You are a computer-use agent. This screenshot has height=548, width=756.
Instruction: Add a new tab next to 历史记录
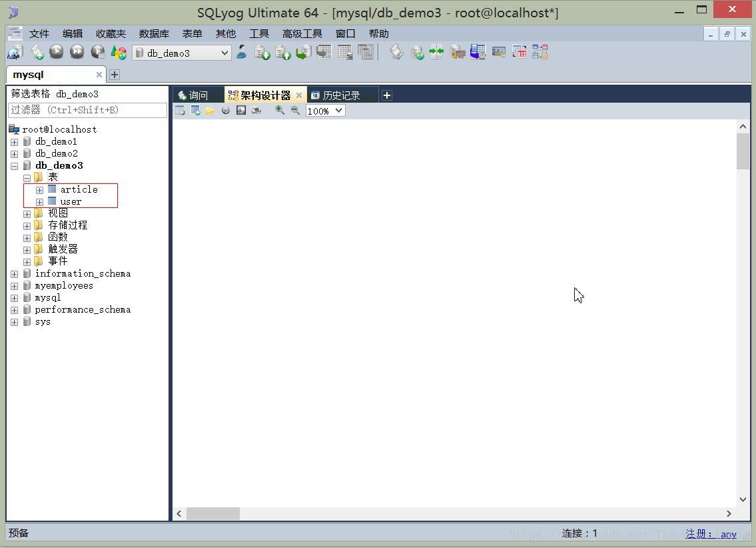pyautogui.click(x=387, y=95)
